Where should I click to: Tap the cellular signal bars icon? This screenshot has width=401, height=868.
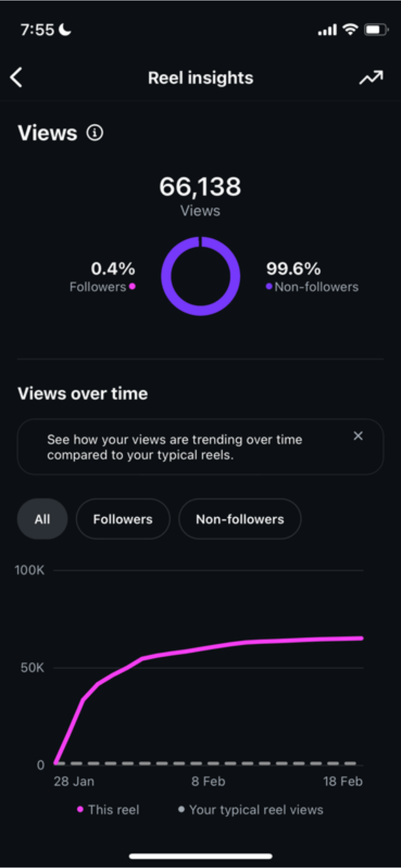pyautogui.click(x=327, y=30)
